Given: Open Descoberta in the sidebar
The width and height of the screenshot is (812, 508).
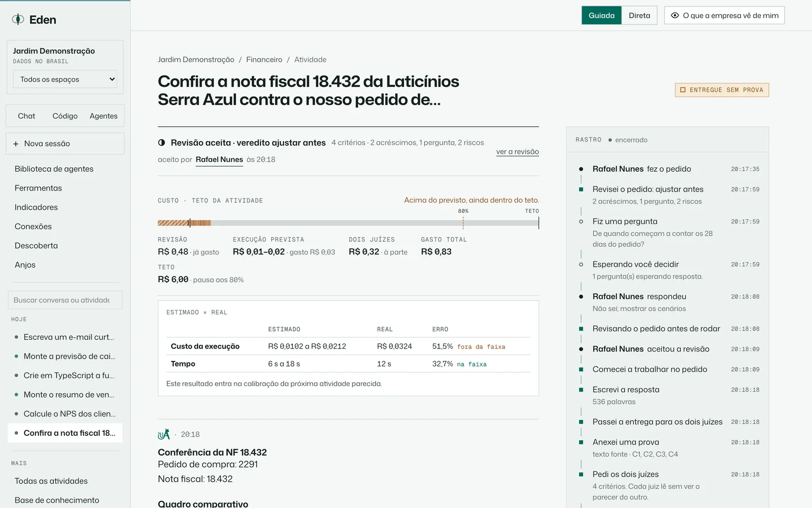Looking at the screenshot, I should click(36, 245).
